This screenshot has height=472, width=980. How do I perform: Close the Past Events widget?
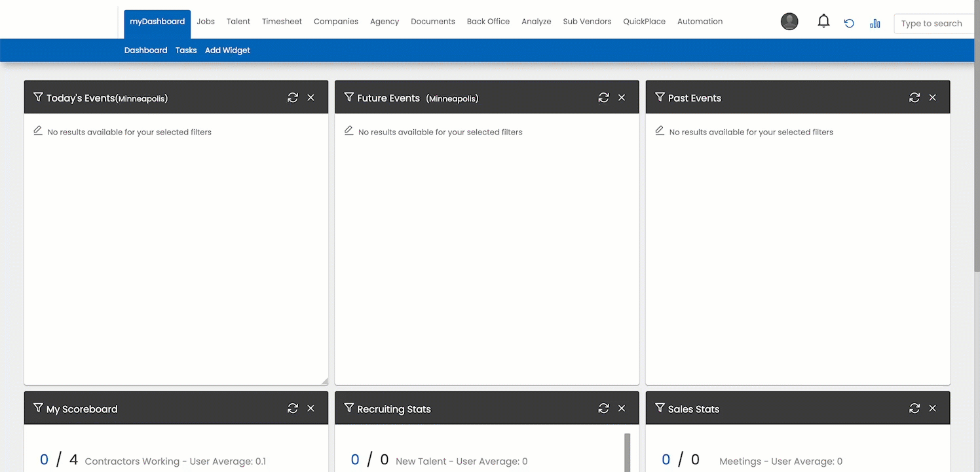click(x=932, y=98)
